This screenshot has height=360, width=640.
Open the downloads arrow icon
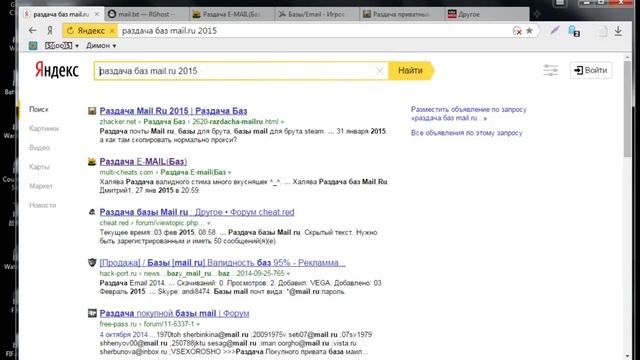click(618, 31)
